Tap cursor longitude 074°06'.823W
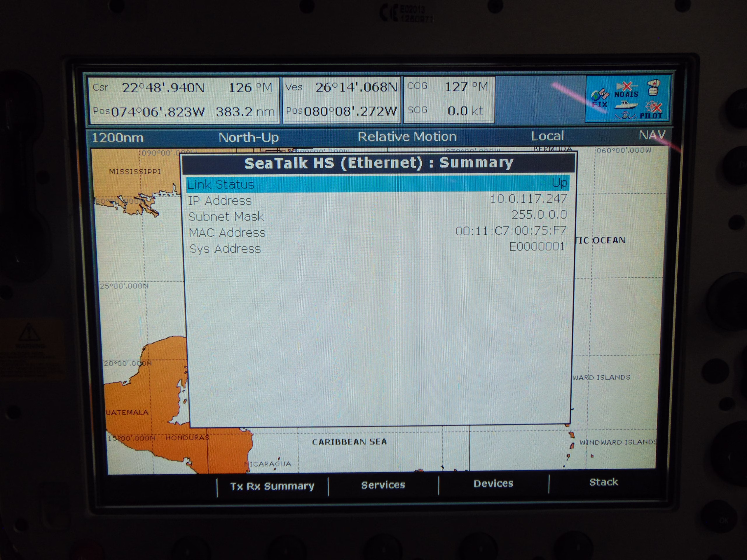This screenshot has height=560, width=747. tap(158, 112)
